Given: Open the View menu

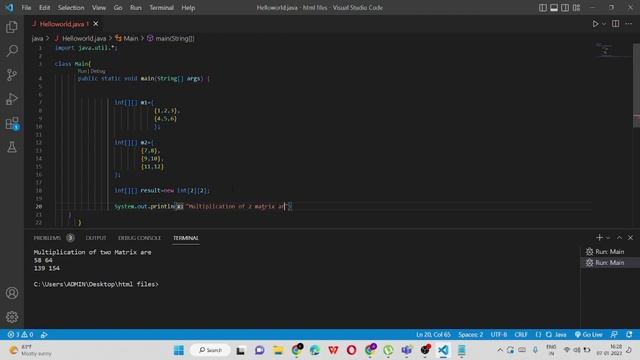Looking at the screenshot, I should click(x=99, y=7).
